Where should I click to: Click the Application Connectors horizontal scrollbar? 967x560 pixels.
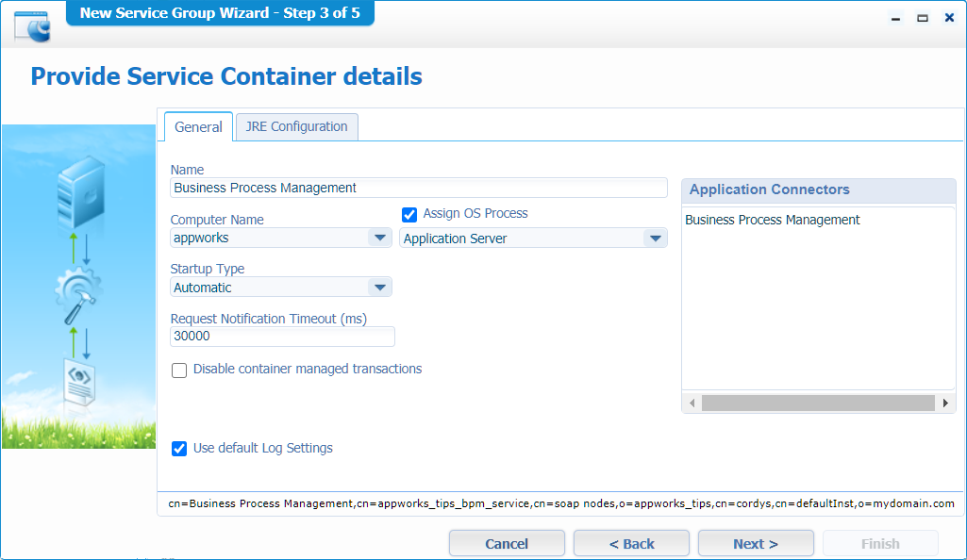pos(817,403)
